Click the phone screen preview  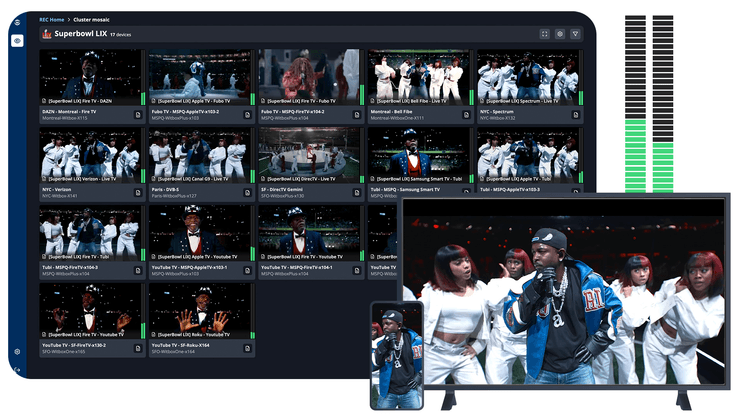click(397, 355)
